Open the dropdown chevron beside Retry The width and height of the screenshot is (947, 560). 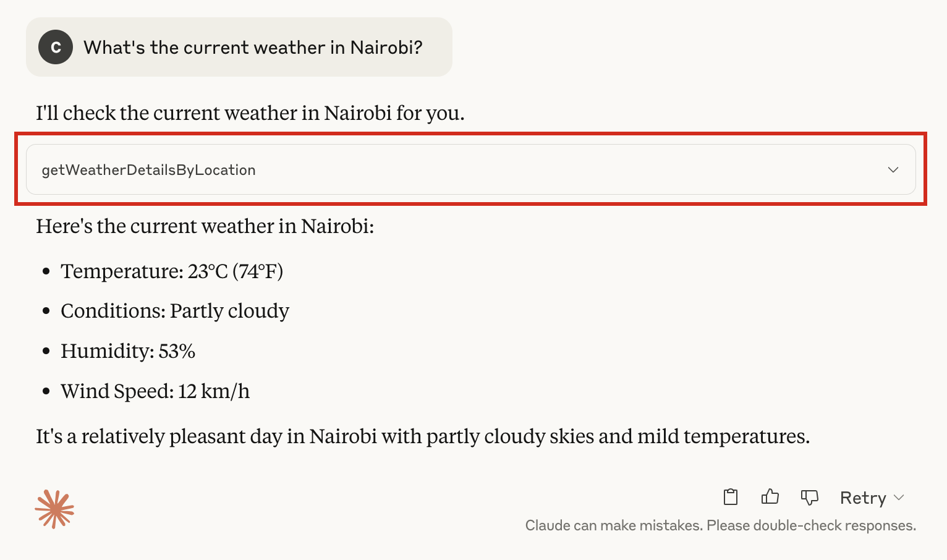(x=899, y=498)
